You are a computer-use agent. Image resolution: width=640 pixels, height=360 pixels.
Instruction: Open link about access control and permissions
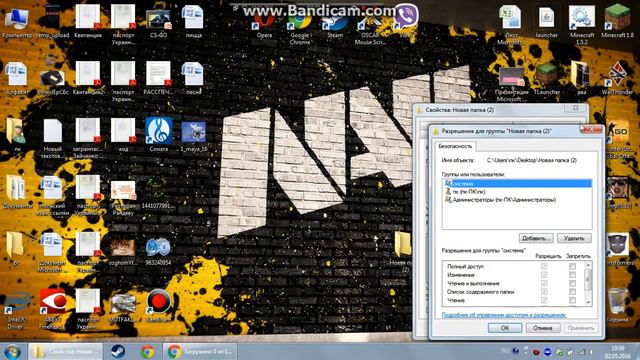504,315
